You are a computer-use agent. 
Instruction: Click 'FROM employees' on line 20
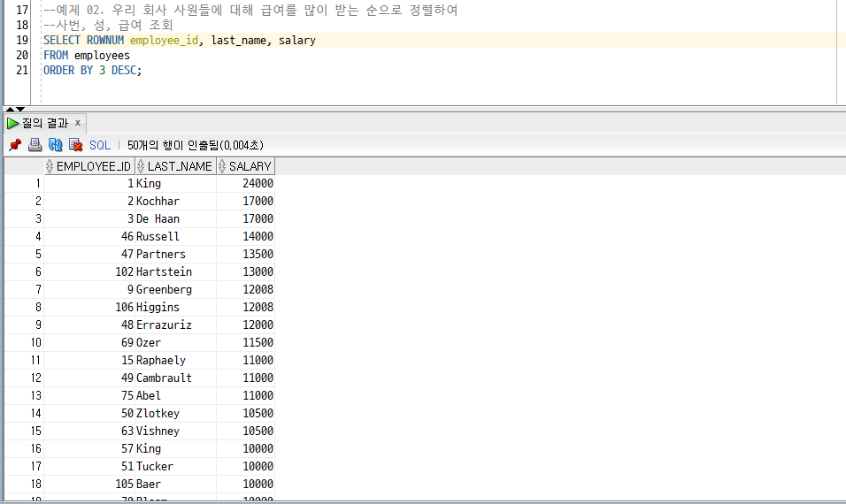[87, 56]
